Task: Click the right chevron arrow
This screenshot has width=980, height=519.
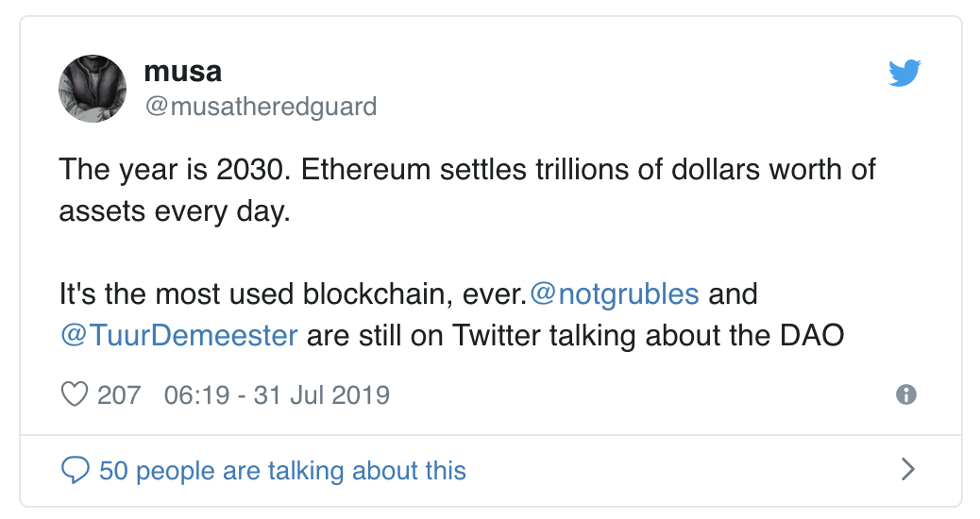Action: click(x=908, y=469)
